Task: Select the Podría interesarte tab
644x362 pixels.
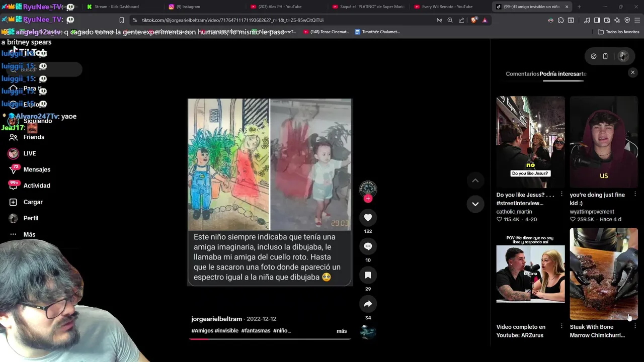Action: [563, 74]
